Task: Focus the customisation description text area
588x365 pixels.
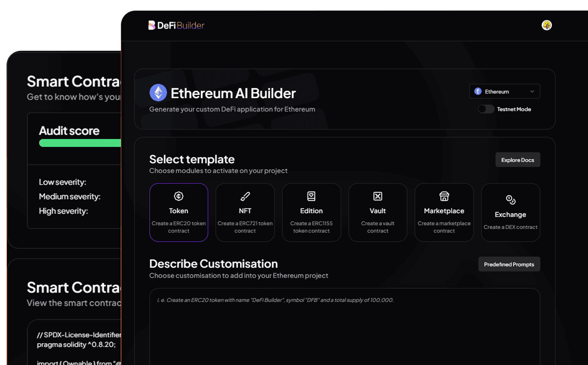Action: coord(345,326)
